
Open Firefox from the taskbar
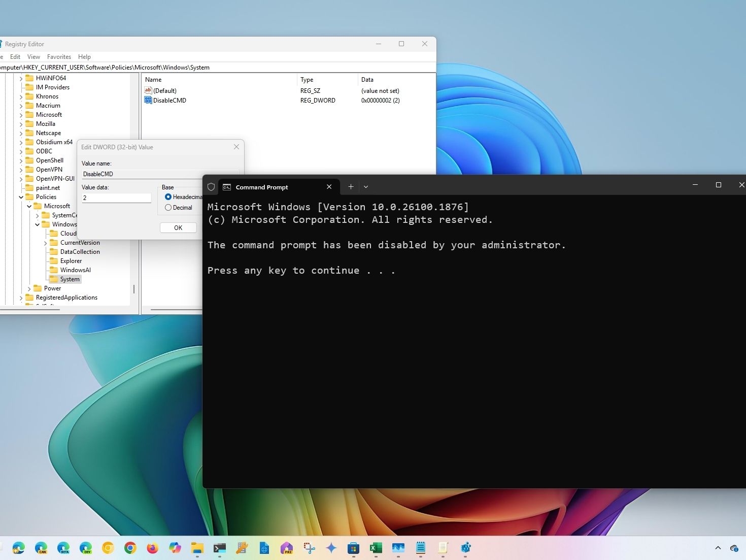(x=152, y=548)
